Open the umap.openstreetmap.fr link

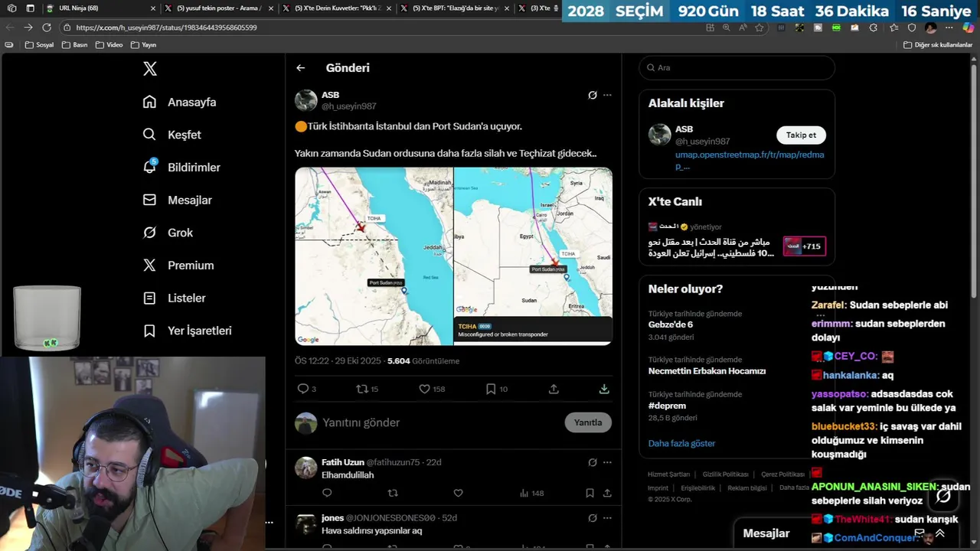click(750, 160)
